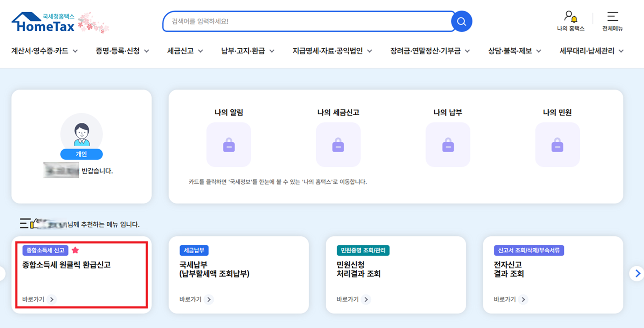Open 상담·불복·제보 menu
Image resolution: width=644 pixels, height=328 pixels.
point(514,51)
